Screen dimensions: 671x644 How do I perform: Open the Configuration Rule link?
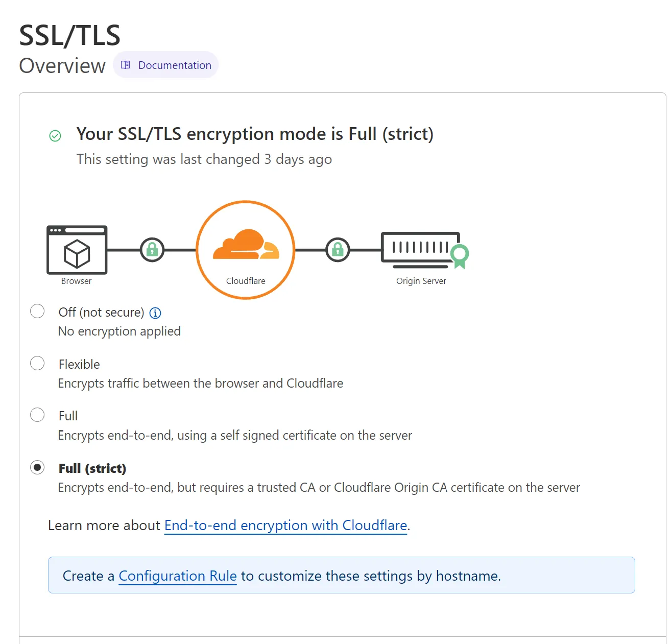click(177, 576)
